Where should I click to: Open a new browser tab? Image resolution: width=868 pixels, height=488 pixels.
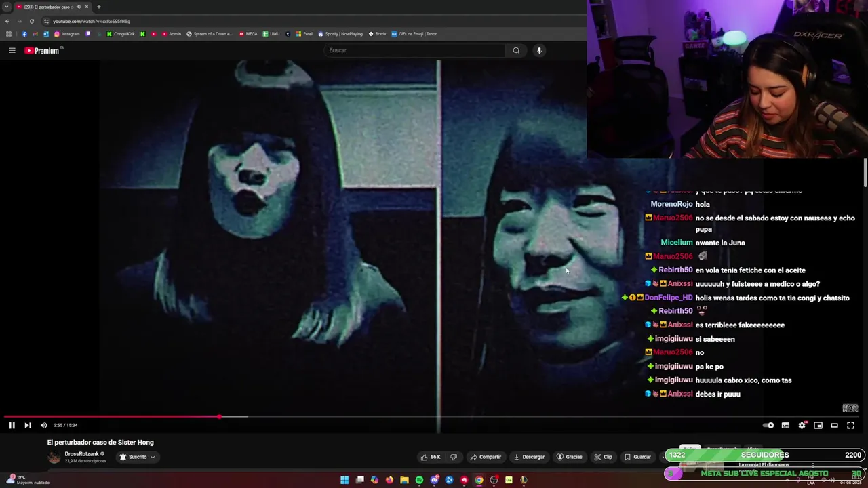tap(99, 7)
